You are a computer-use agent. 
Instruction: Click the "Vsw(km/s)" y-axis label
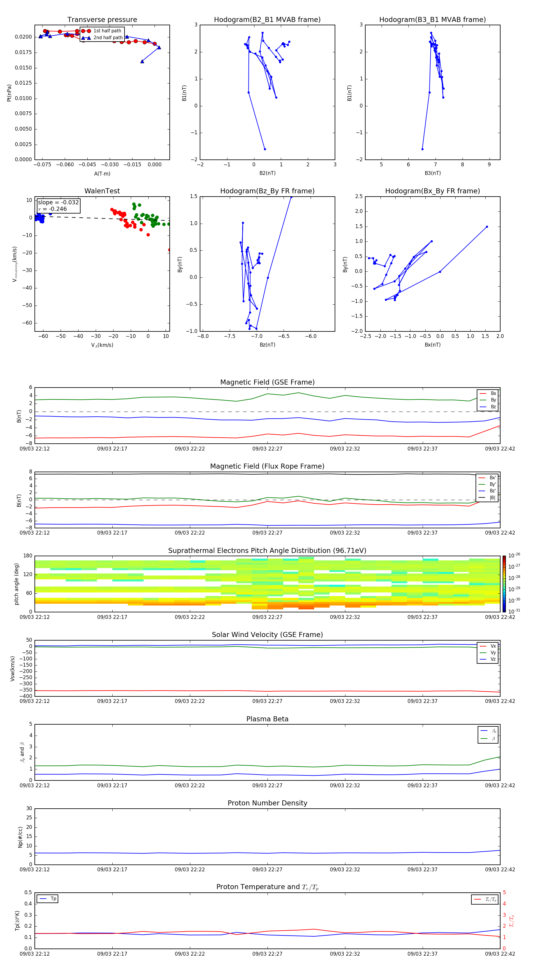(x=12, y=668)
